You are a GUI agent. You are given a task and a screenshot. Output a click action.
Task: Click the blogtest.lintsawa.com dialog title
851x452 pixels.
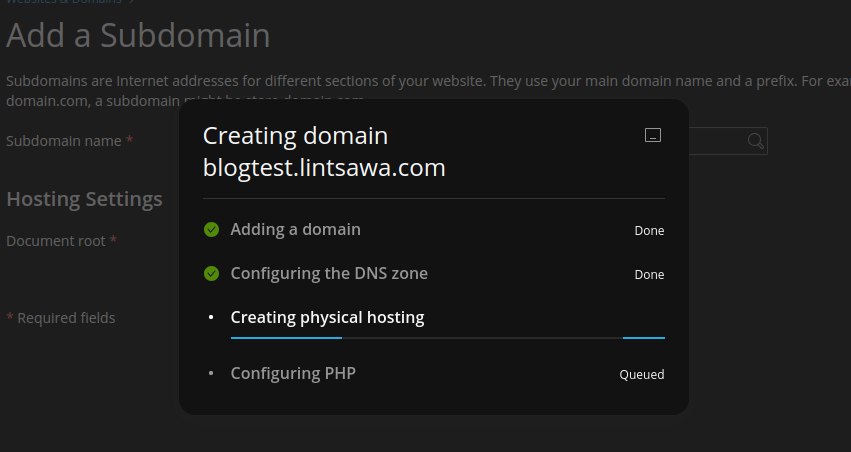[324, 168]
